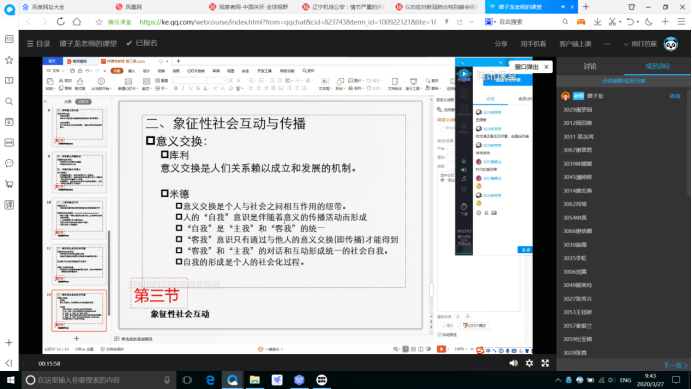Enter fullscreen mode for the video
Image resolution: width=692 pixels, height=389 pixels.
click(545, 363)
